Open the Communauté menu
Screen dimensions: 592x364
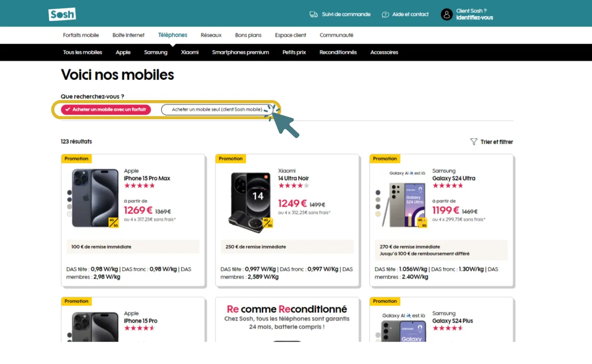(337, 35)
